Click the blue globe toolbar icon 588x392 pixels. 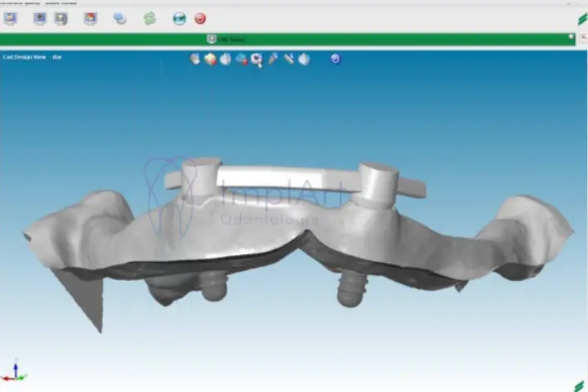tap(179, 19)
